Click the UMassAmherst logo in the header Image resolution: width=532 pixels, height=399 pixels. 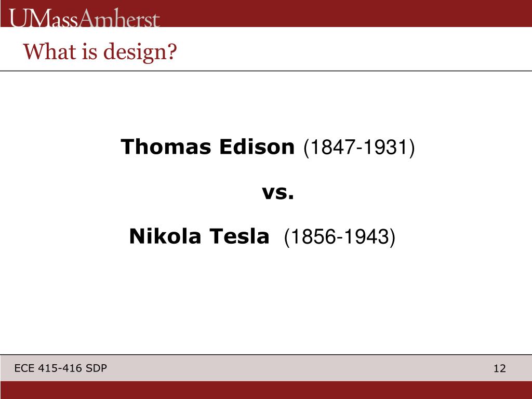pyautogui.click(x=84, y=18)
